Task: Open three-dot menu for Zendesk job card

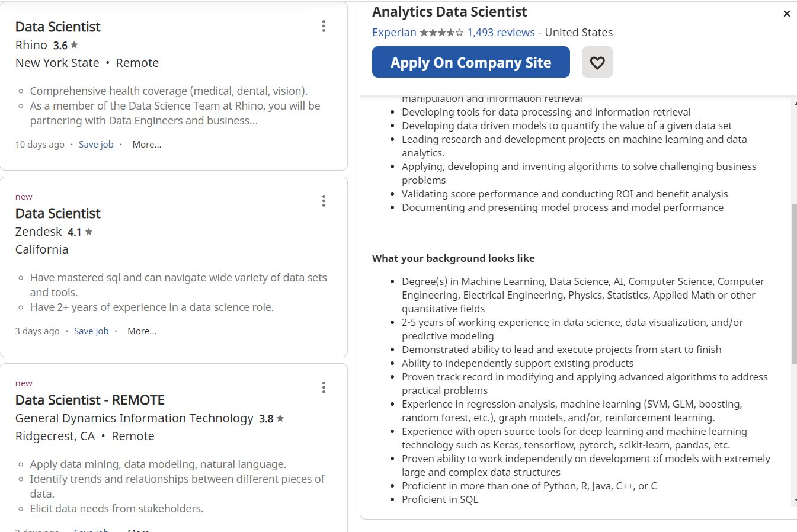Action: coord(324,201)
